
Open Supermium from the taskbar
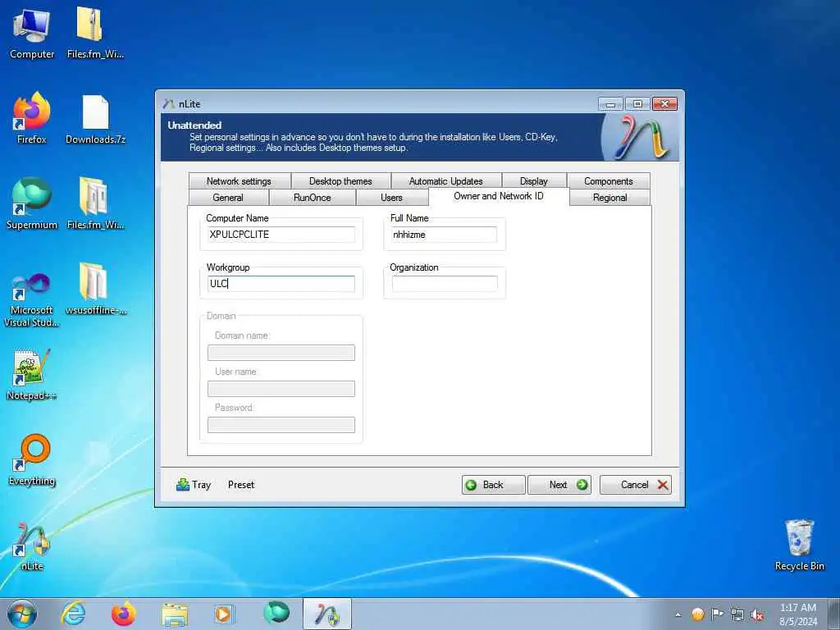(276, 614)
